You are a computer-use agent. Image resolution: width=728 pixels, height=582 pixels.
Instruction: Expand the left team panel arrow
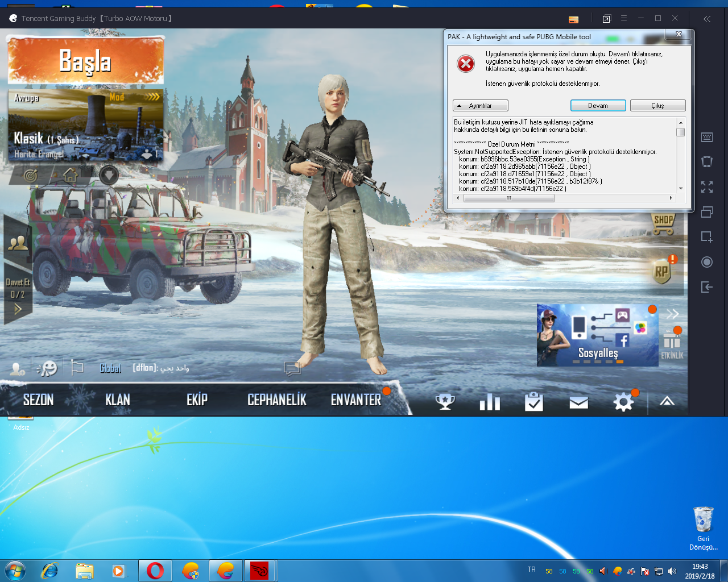18,309
